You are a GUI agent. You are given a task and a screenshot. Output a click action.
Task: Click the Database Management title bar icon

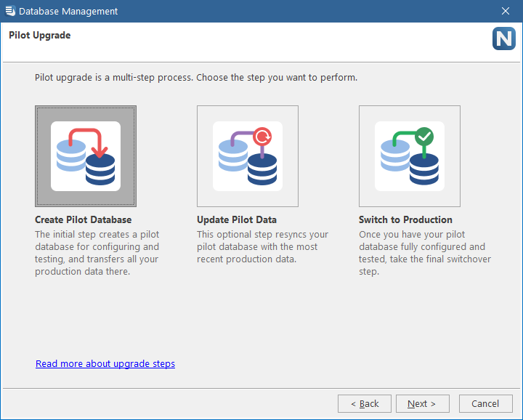click(10, 11)
